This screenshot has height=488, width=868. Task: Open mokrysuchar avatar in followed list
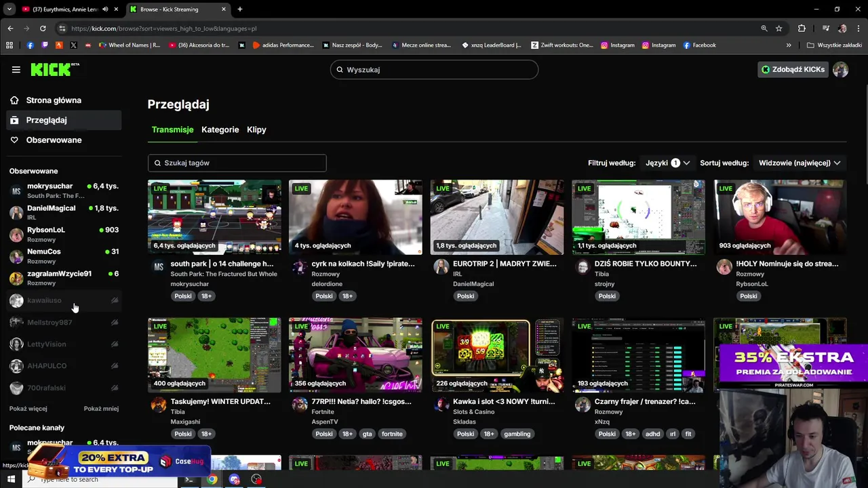coord(16,191)
